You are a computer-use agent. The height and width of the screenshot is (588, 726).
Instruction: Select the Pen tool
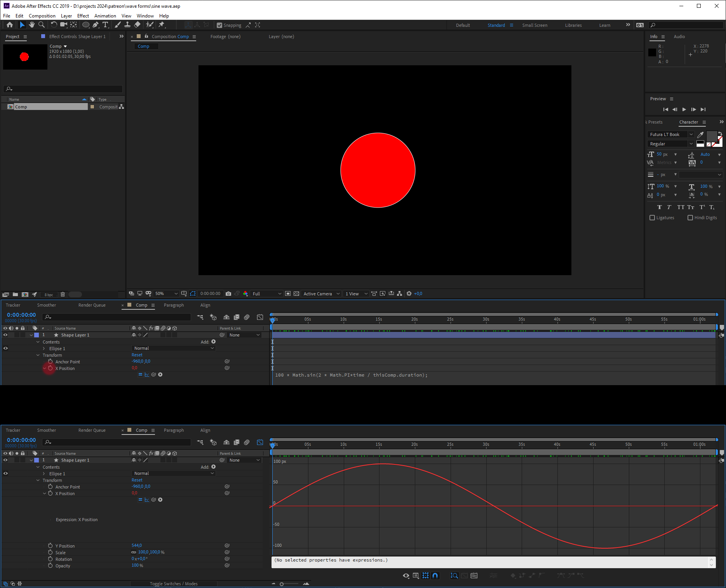point(96,25)
